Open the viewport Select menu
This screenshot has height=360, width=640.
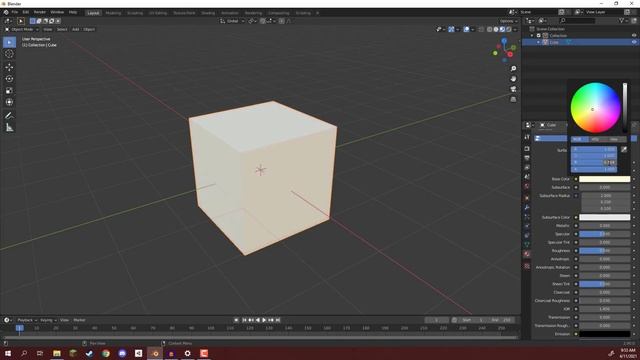62,29
